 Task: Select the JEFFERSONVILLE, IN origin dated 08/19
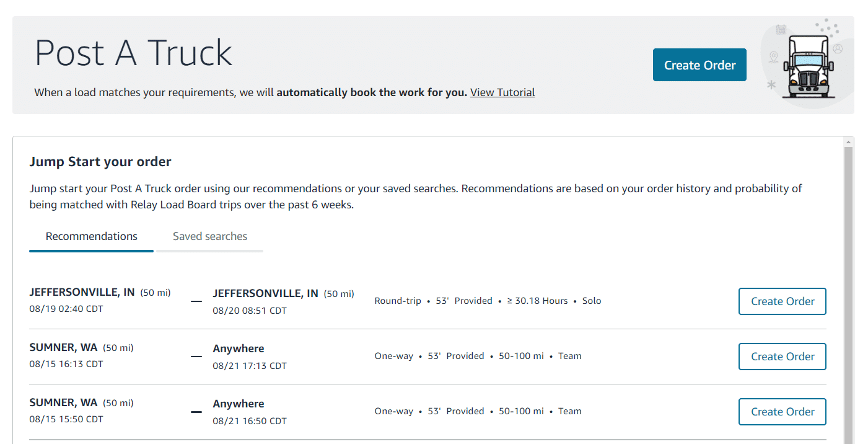click(82, 293)
